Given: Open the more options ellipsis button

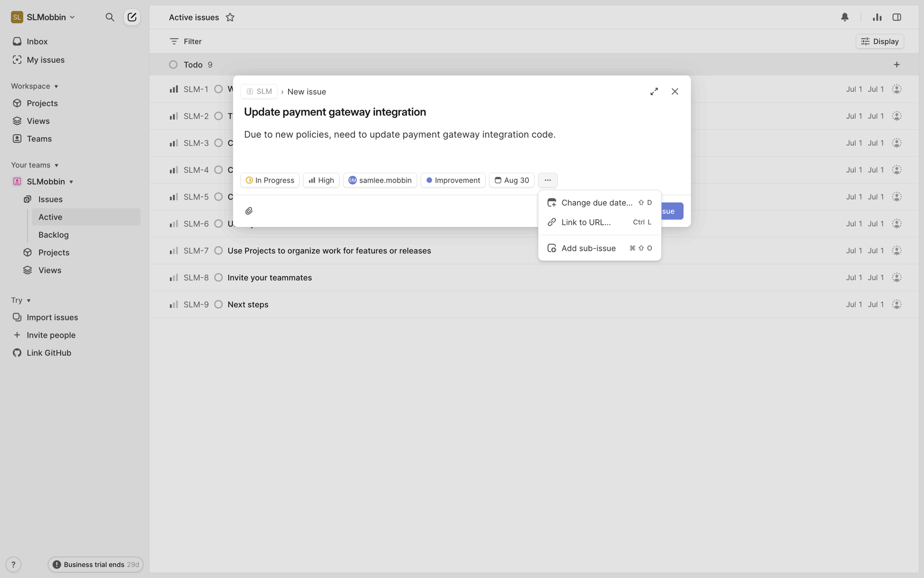Looking at the screenshot, I should (548, 180).
